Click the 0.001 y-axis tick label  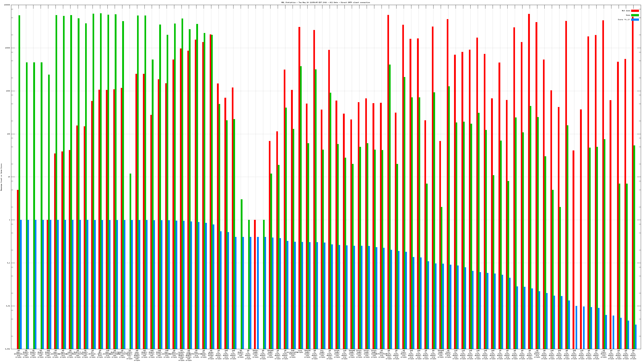pyautogui.click(x=8, y=349)
